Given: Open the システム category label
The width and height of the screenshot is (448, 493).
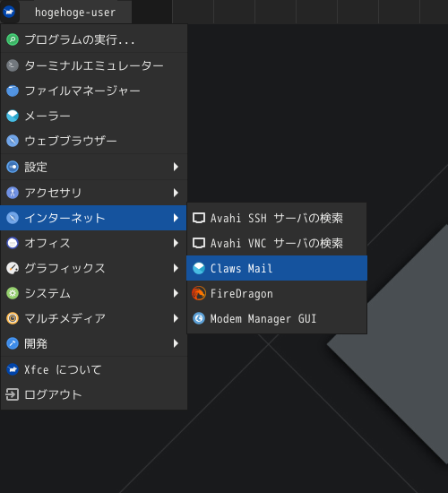Looking at the screenshot, I should [x=47, y=293].
